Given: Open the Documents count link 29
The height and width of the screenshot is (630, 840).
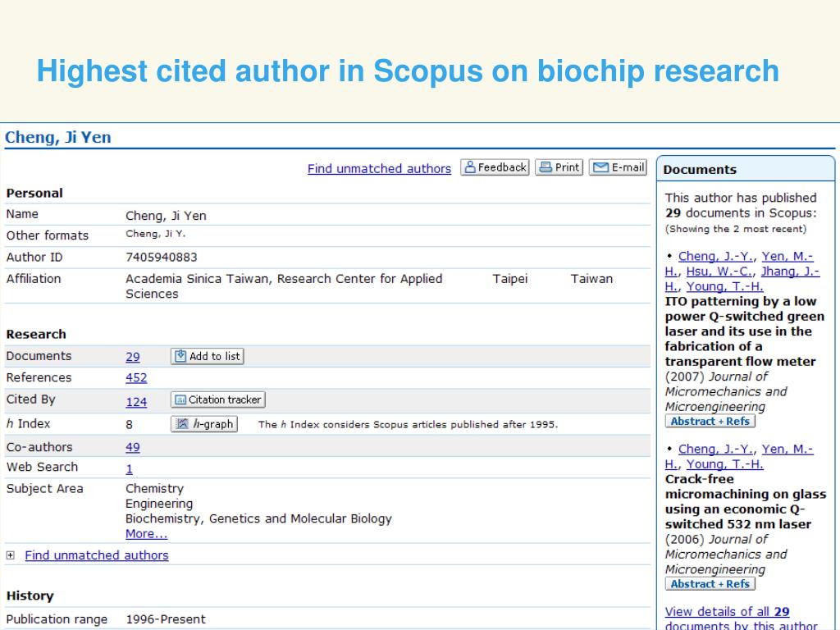Looking at the screenshot, I should 133,357.
